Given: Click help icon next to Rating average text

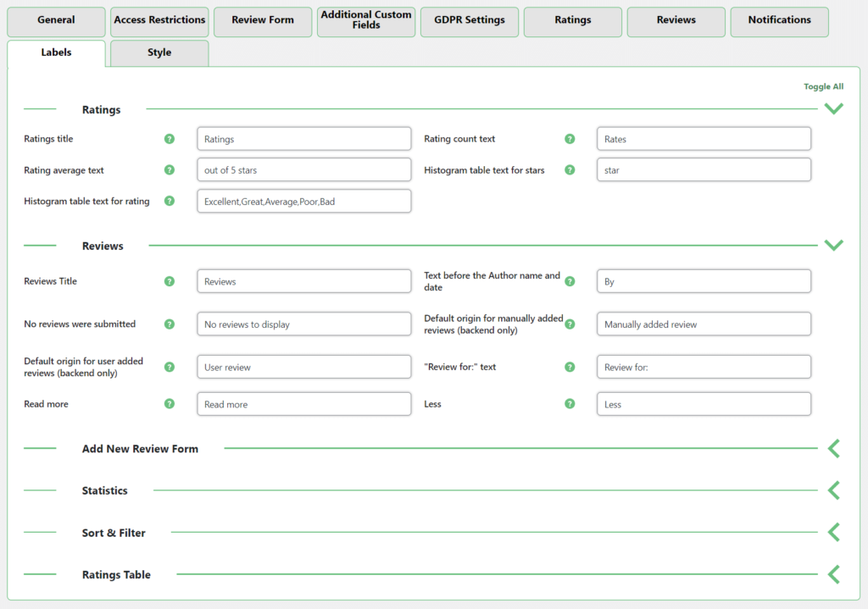Looking at the screenshot, I should [170, 170].
